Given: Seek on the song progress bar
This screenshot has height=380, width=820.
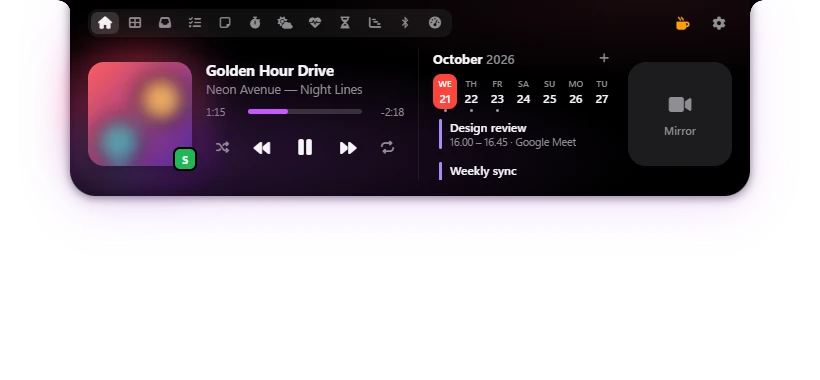Looking at the screenshot, I should pyautogui.click(x=305, y=112).
